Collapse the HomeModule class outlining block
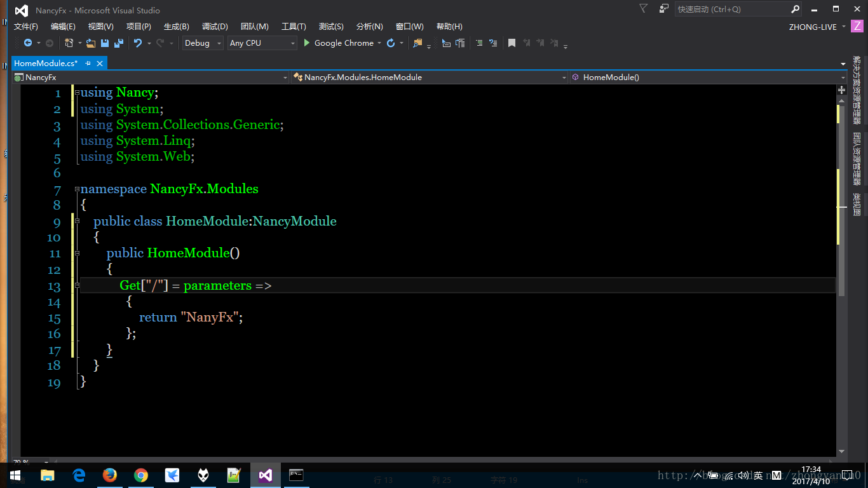 click(77, 221)
